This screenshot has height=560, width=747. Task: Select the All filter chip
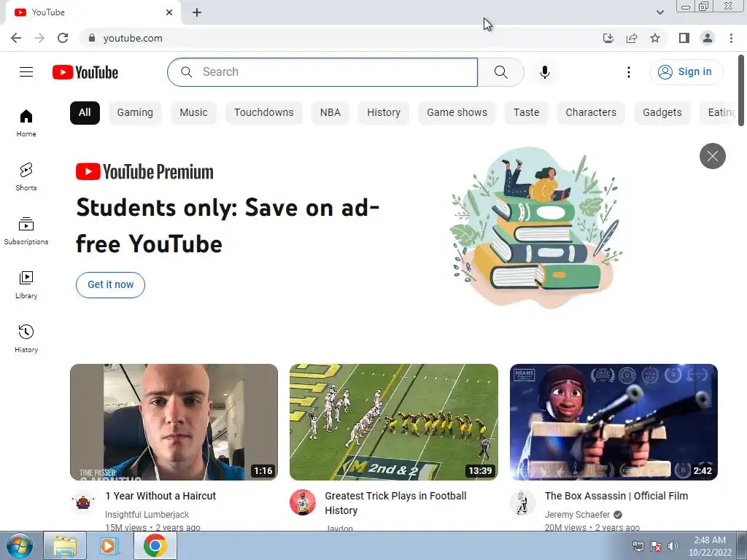coord(85,113)
